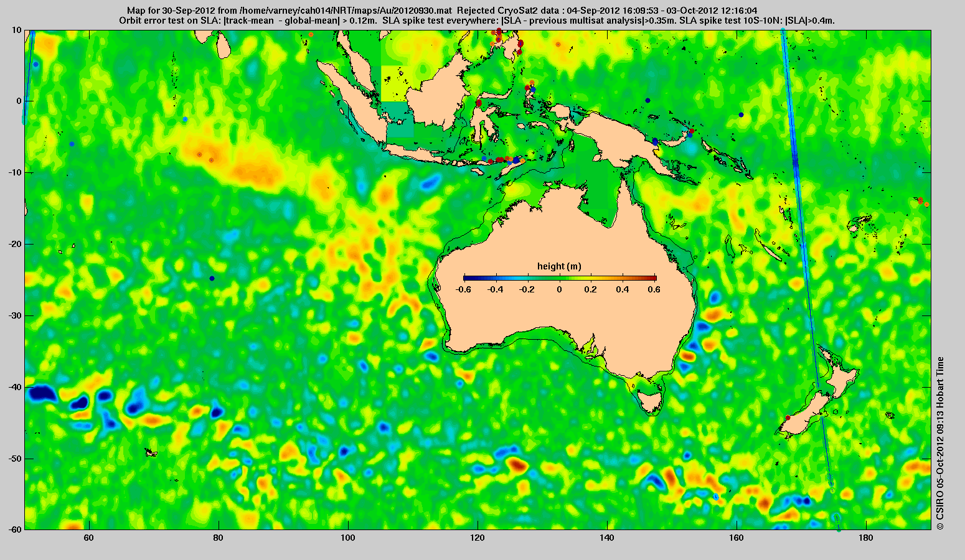The height and width of the screenshot is (560, 965).
Task: Click the "Orbit error test on SLA" subtitle line
Action: (x=476, y=21)
